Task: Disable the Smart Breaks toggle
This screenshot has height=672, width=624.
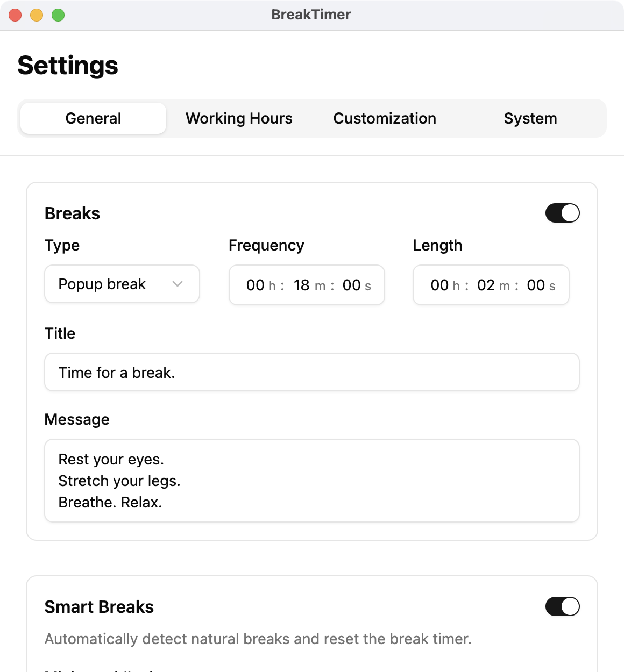Action: 562,606
